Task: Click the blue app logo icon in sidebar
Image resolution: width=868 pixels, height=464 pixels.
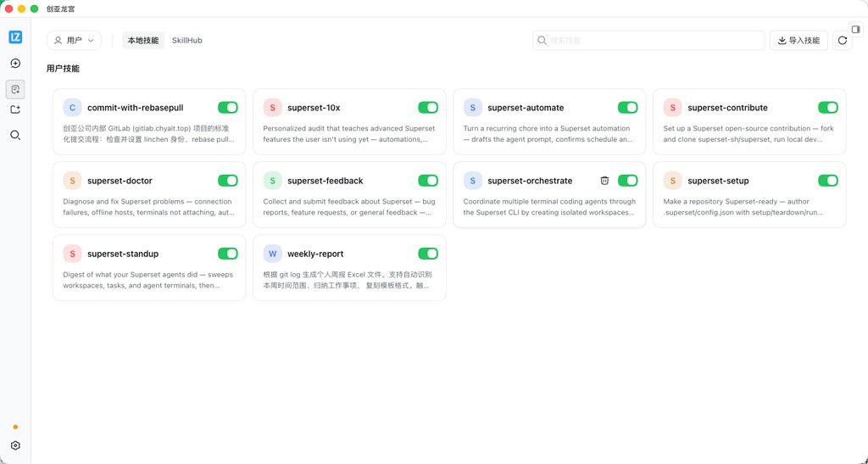Action: tap(15, 37)
